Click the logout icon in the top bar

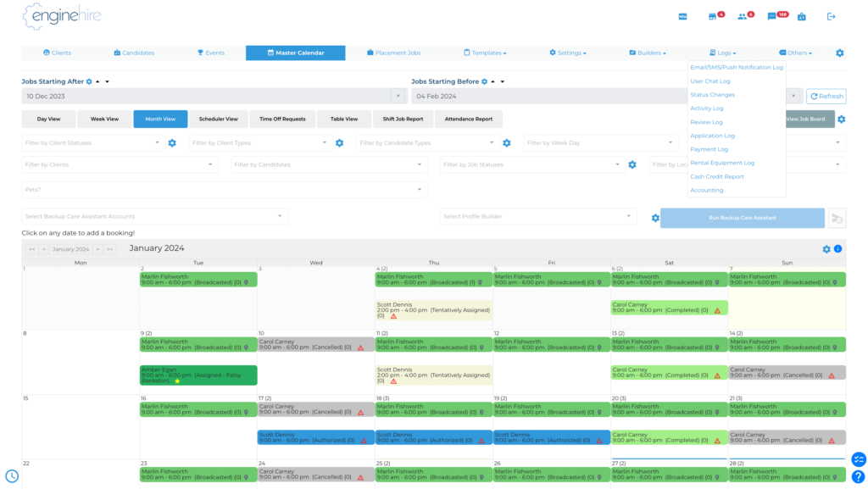[832, 16]
